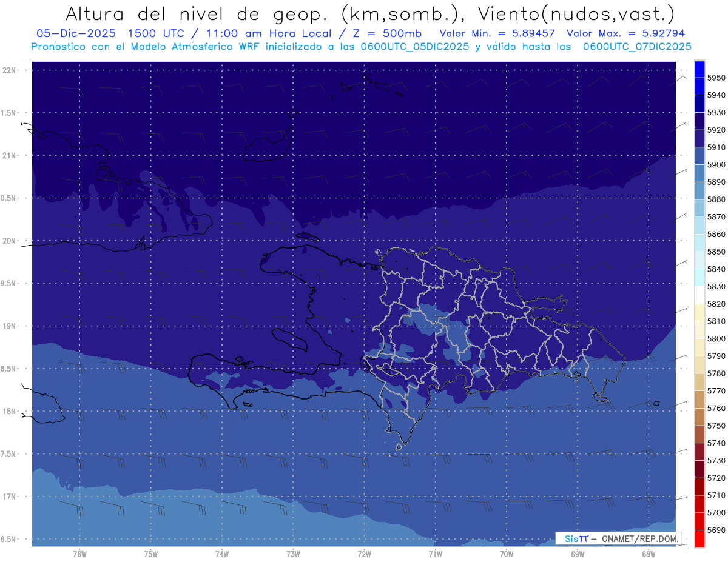This screenshot has height=562, width=728.
Task: Click the '5930' colorbar value
Action: 716,112
